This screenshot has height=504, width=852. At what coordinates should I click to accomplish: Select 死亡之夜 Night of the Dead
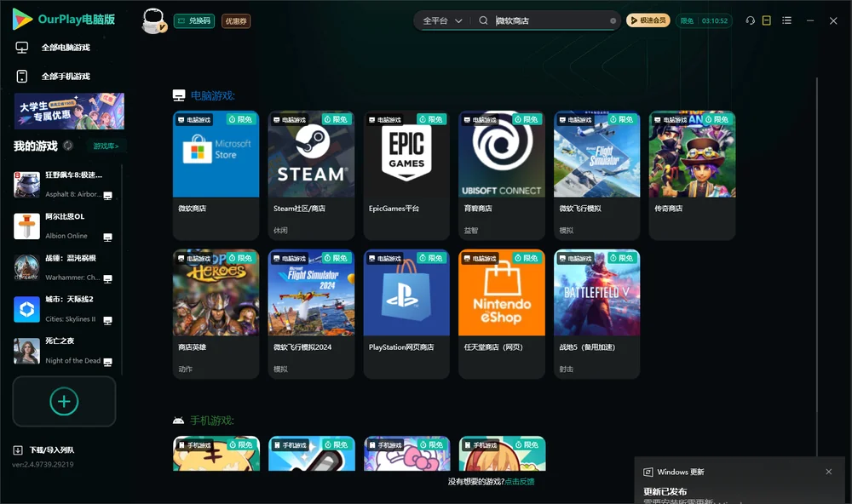[63, 351]
